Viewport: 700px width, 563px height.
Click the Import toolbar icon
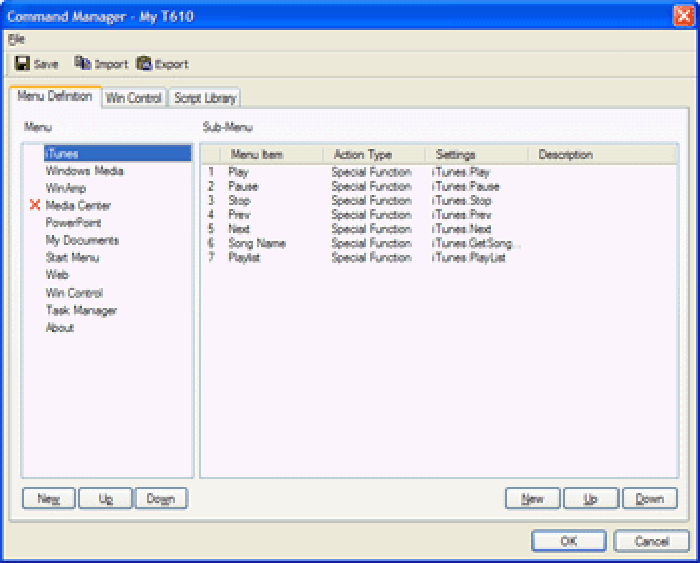pyautogui.click(x=83, y=64)
